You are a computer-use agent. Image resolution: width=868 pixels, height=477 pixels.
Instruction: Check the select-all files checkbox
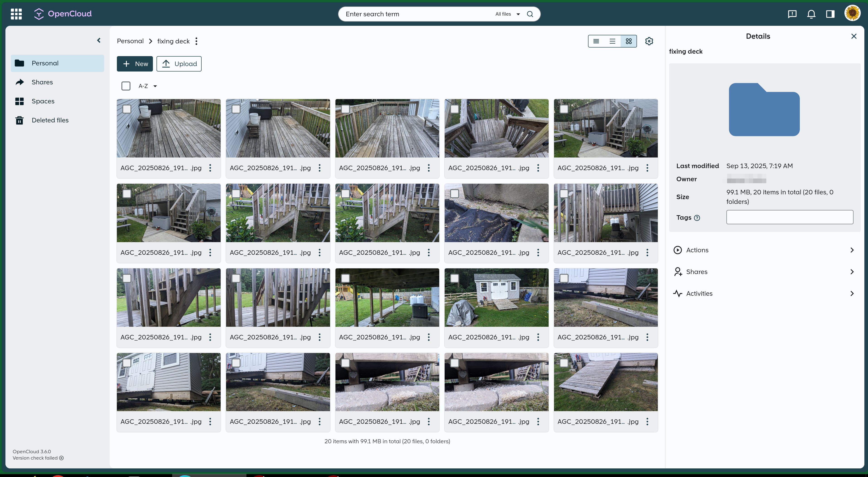(x=126, y=86)
